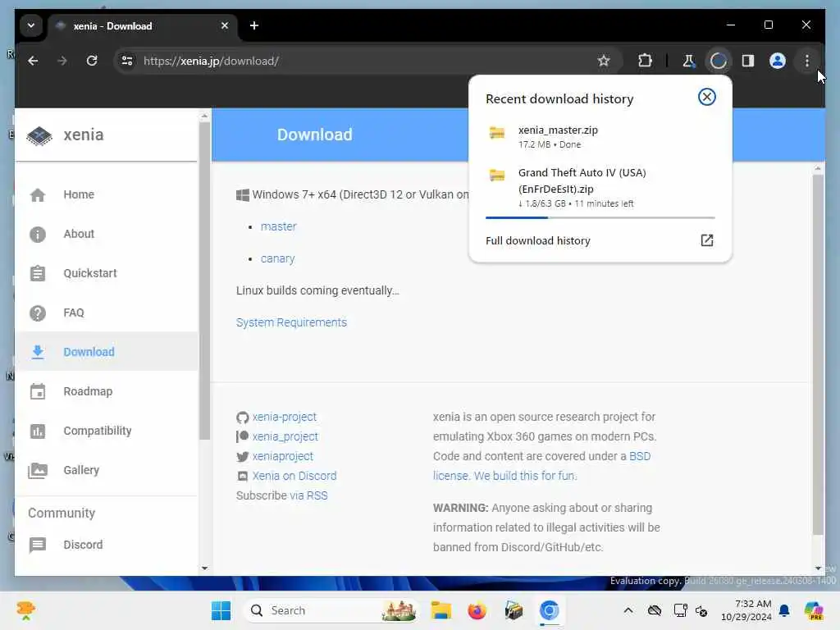840x630 pixels.
Task: Click the xenia logo in sidebar
Action: point(39,135)
